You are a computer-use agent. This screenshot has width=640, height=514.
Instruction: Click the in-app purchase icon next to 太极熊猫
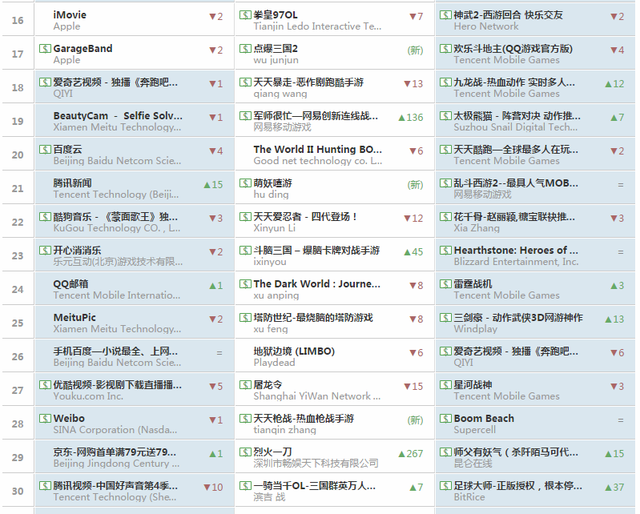coord(446,116)
